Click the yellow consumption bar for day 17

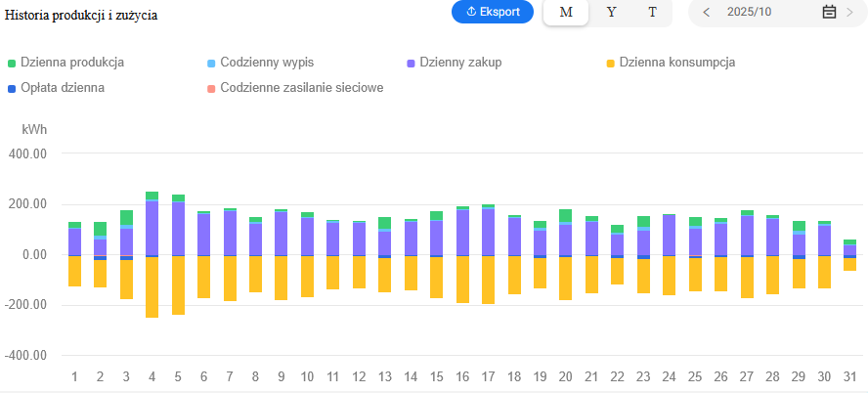tap(488, 280)
